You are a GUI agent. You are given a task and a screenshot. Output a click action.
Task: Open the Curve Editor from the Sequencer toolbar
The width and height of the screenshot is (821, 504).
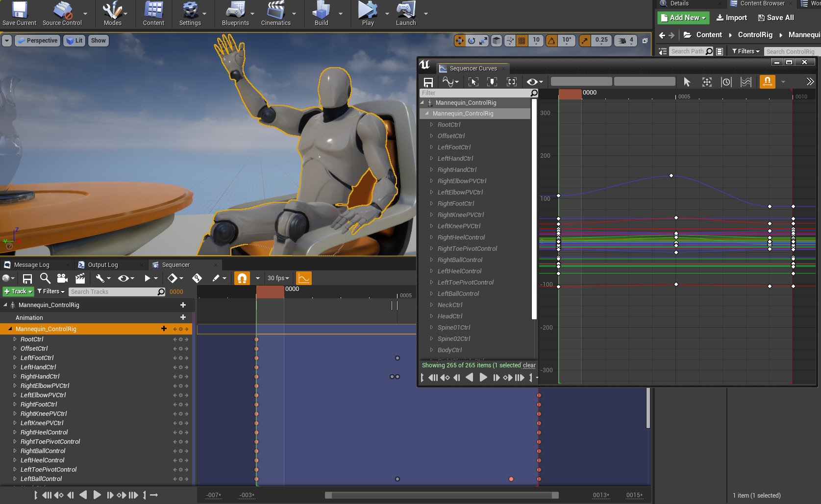click(x=304, y=278)
